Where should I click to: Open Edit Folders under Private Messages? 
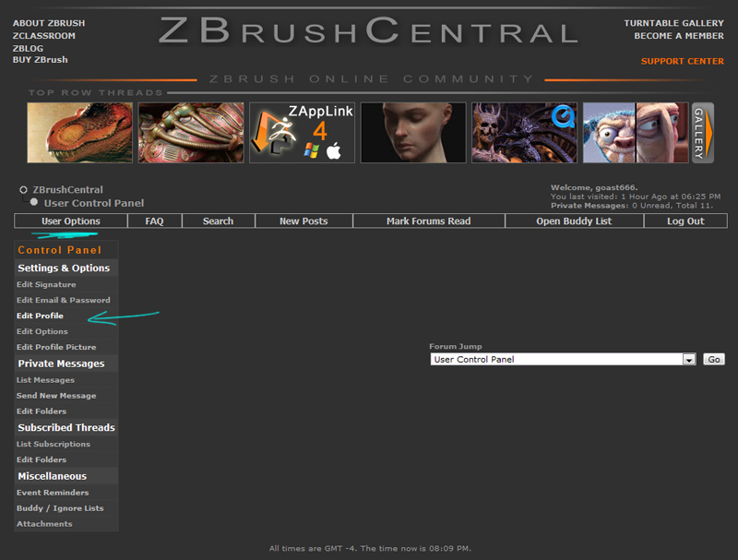point(42,411)
